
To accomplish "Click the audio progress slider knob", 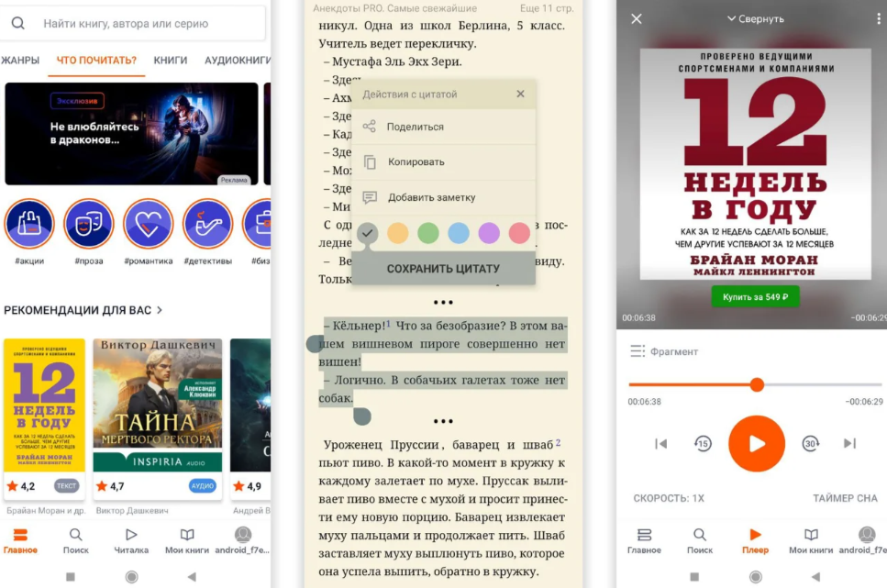I will [x=757, y=385].
